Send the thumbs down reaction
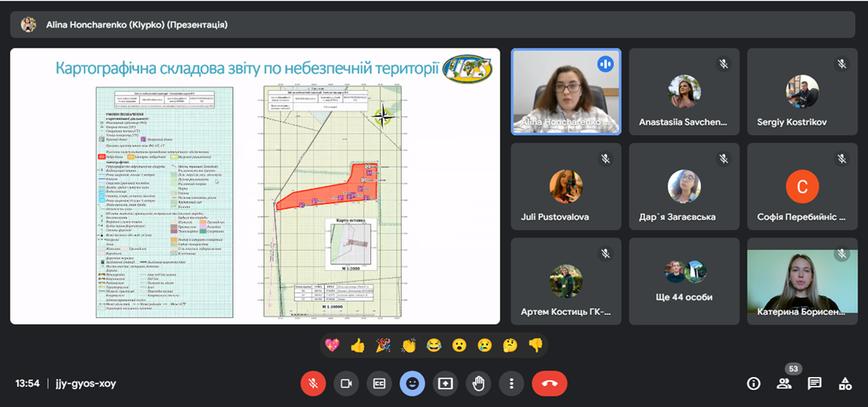868x407 pixels. (535, 346)
